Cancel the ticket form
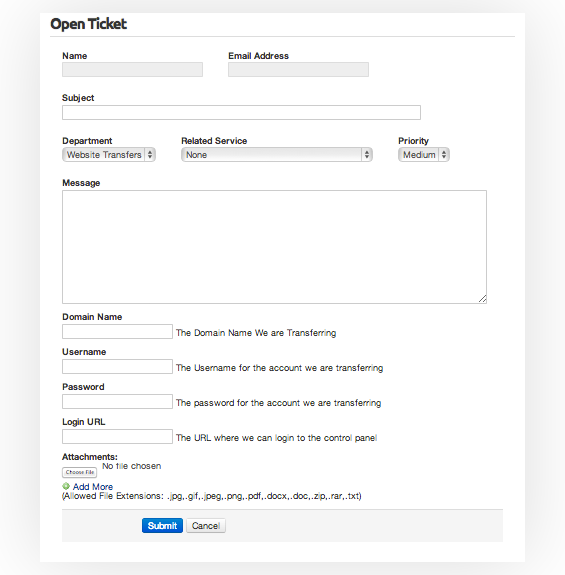 click(x=206, y=525)
